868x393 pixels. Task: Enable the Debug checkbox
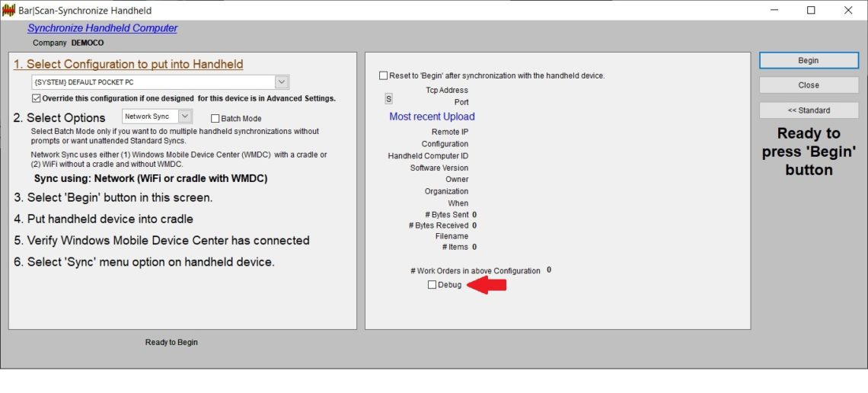[x=432, y=285]
